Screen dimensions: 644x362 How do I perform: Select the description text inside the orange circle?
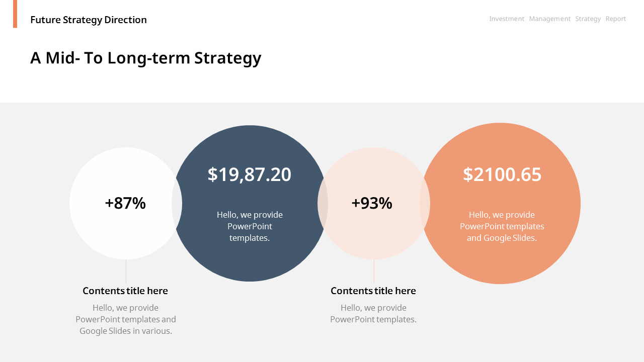pyautogui.click(x=502, y=226)
